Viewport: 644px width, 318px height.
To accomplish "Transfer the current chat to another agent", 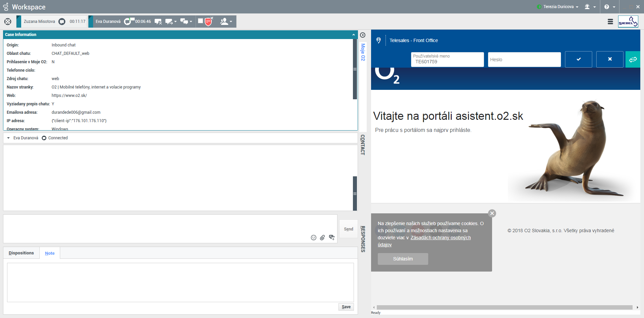I will pyautogui.click(x=168, y=21).
